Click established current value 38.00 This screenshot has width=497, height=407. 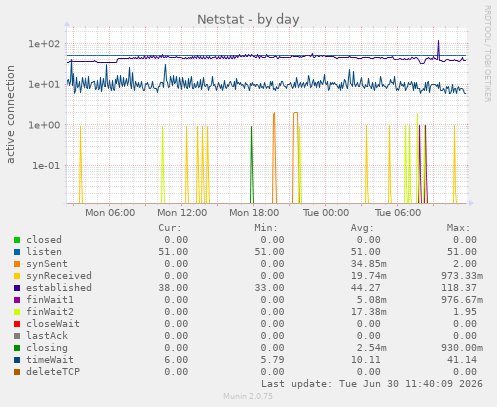[173, 288]
